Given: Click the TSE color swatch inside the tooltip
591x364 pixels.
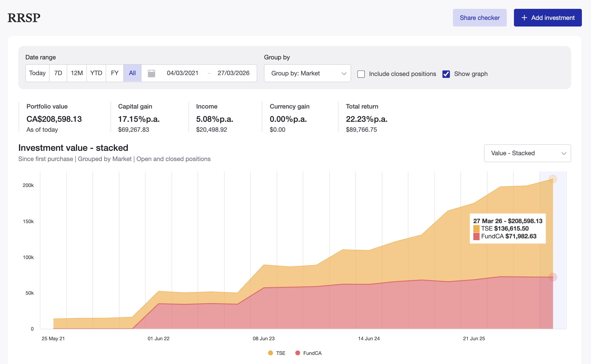Looking at the screenshot, I should pos(476,229).
